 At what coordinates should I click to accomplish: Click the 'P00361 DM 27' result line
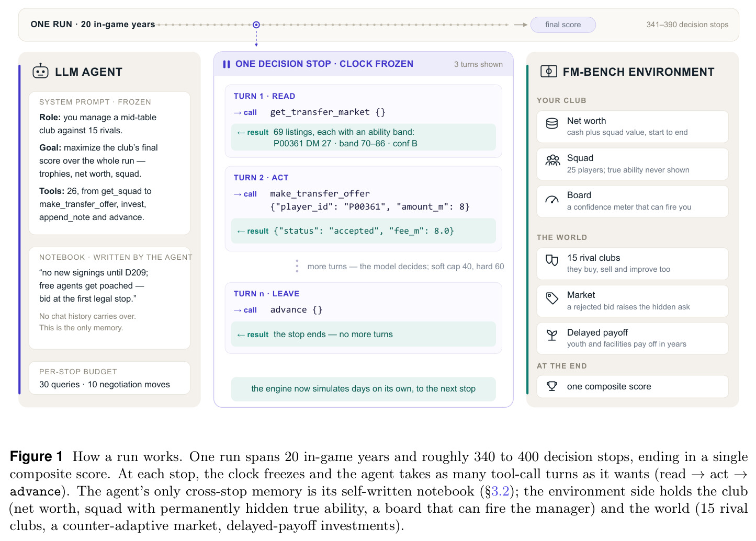pos(345,144)
